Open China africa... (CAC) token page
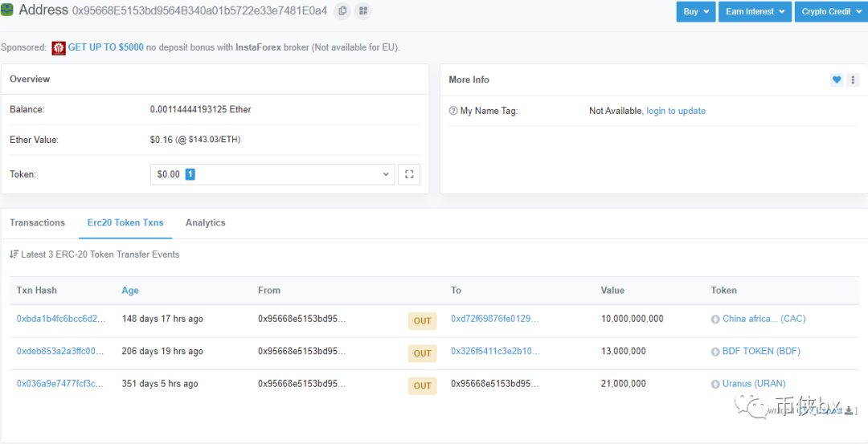The height and width of the screenshot is (444, 868). pos(764,319)
